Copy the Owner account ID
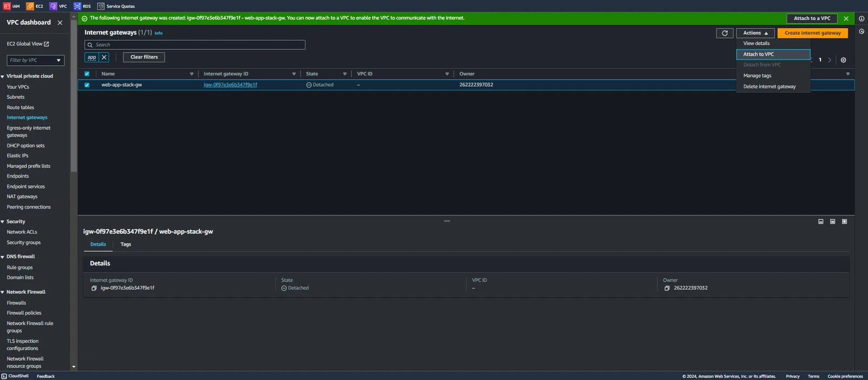Image resolution: width=868 pixels, height=380 pixels. click(x=667, y=288)
